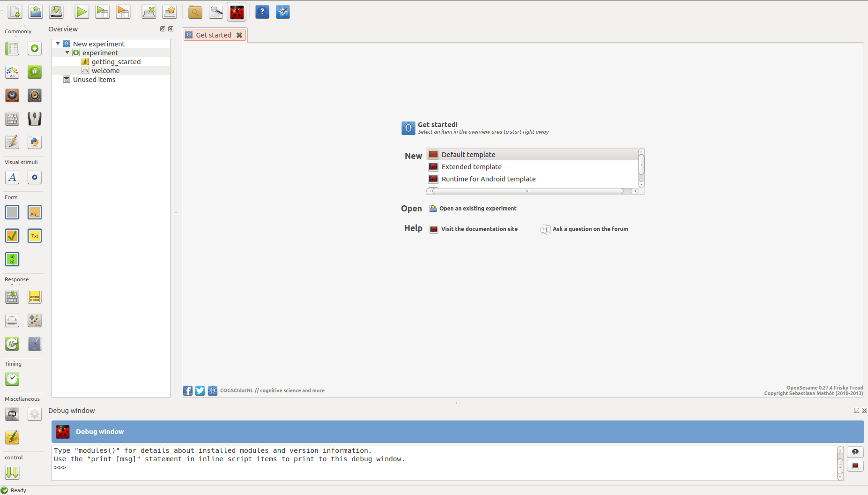Toggle the file pool folder toolbar button
This screenshot has width=868, height=495.
point(195,12)
